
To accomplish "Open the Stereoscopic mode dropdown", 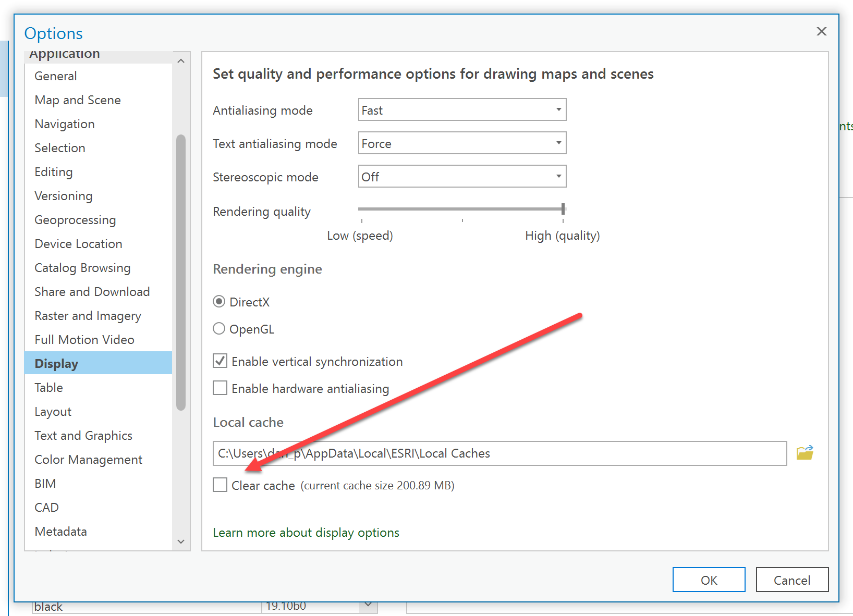I will 462,177.
